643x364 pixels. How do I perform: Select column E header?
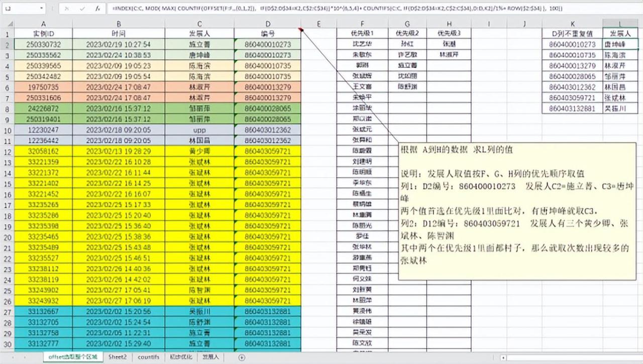point(319,24)
